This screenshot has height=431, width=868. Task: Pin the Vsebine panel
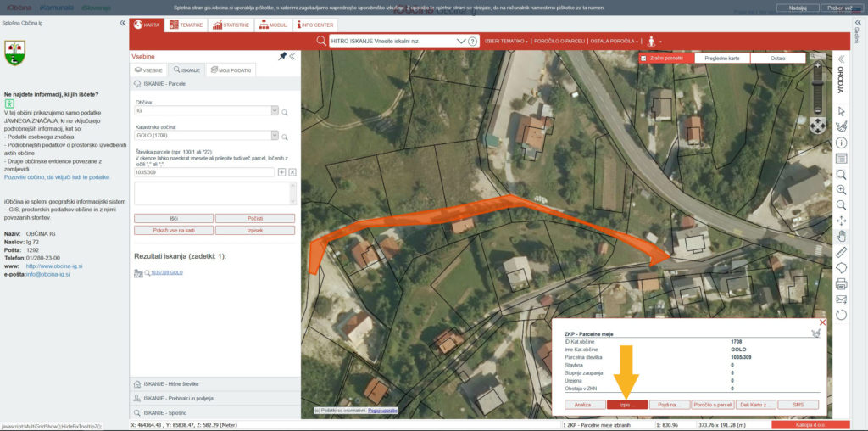tap(282, 56)
